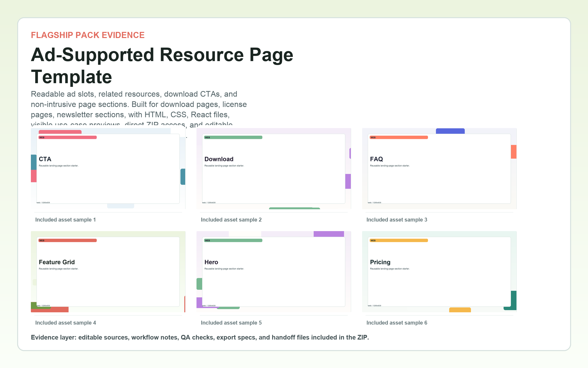Image resolution: width=588 pixels, height=368 pixels.
Task: Click the red WEB tag on Feature Grid card
Action: coord(68,240)
